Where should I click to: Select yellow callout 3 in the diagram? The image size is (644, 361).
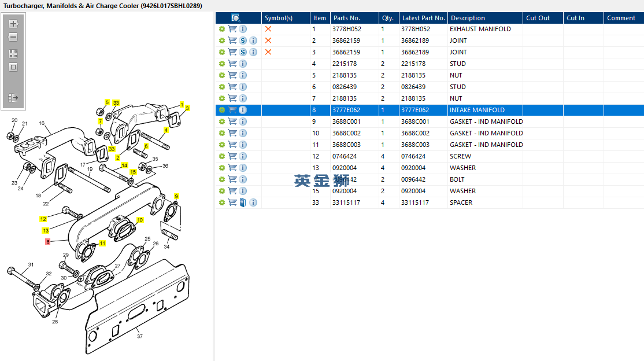187,108
